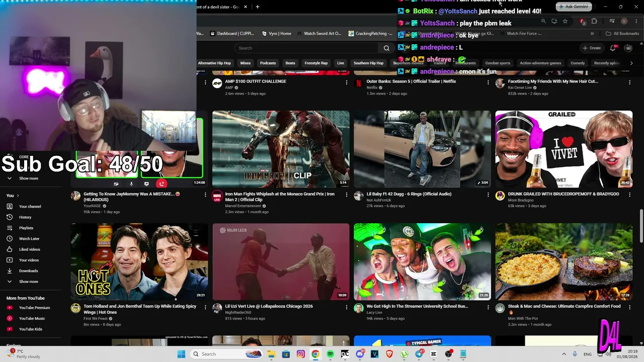Open the Chrome extensions puzzle icon

(x=594, y=21)
